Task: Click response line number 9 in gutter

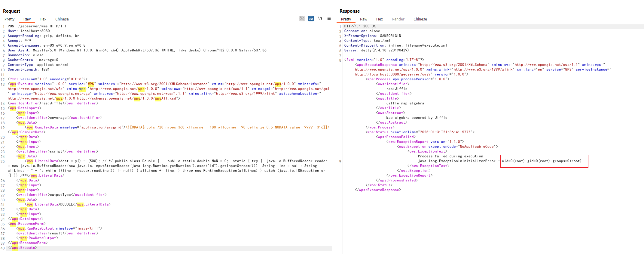Action: [340, 162]
